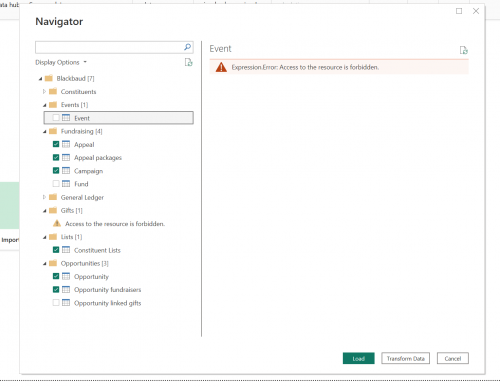This screenshot has height=387, width=500.
Task: Click the Cancel button
Action: pos(453,358)
